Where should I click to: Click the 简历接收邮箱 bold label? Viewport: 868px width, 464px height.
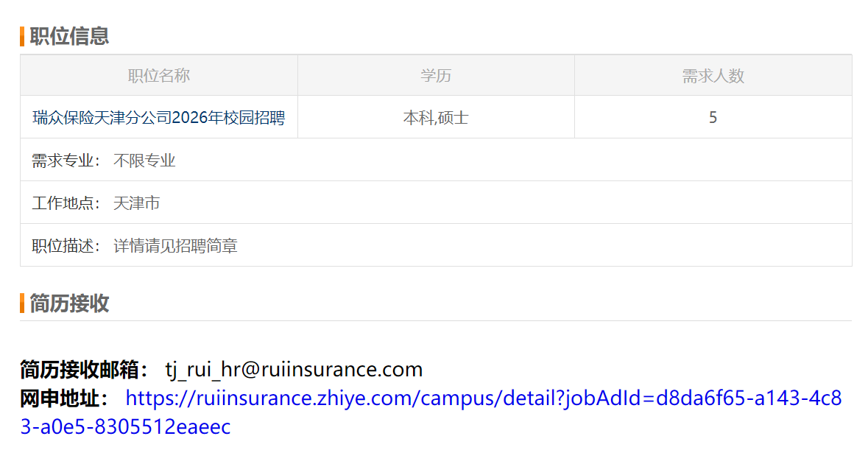coord(84,369)
